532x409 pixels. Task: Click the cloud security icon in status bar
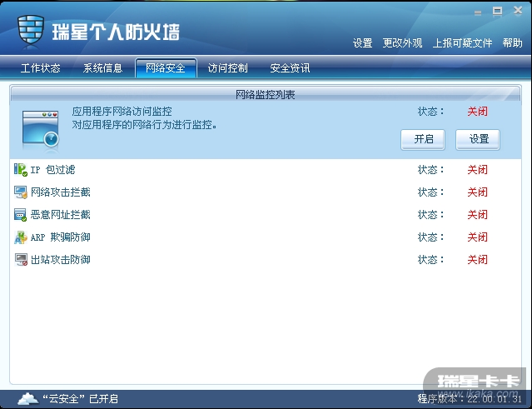tap(27, 398)
